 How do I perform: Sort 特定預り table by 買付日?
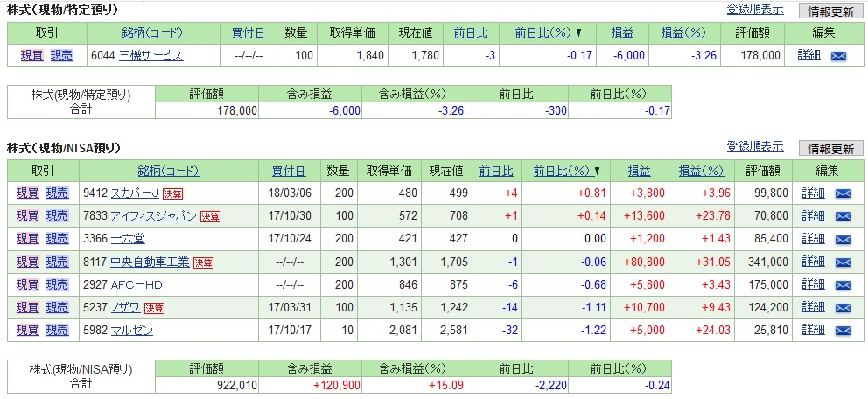pos(248,32)
